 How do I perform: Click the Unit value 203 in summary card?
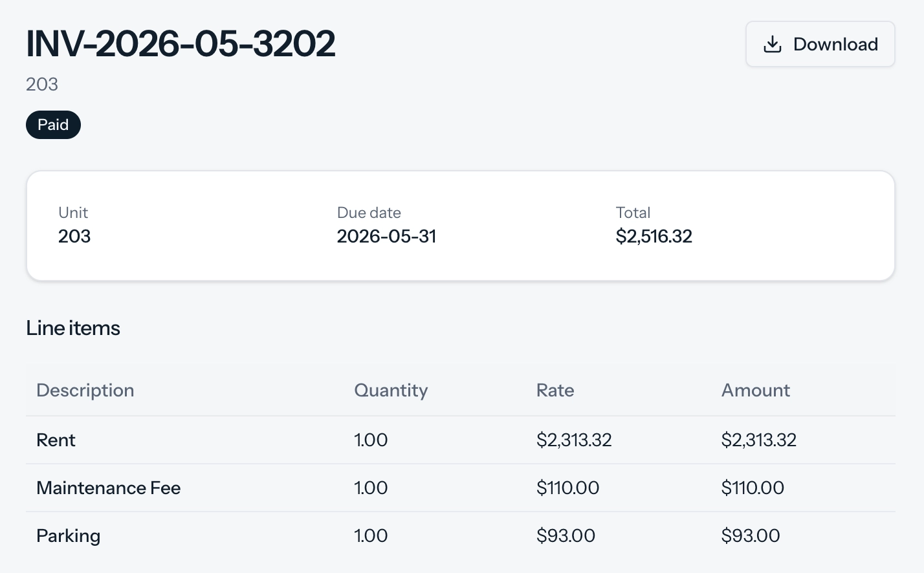coord(74,236)
